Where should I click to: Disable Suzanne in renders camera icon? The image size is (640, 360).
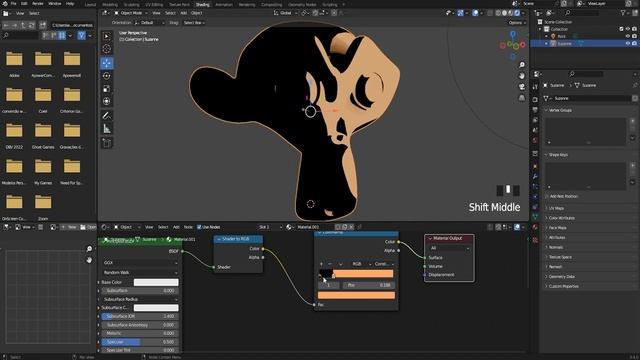634,43
